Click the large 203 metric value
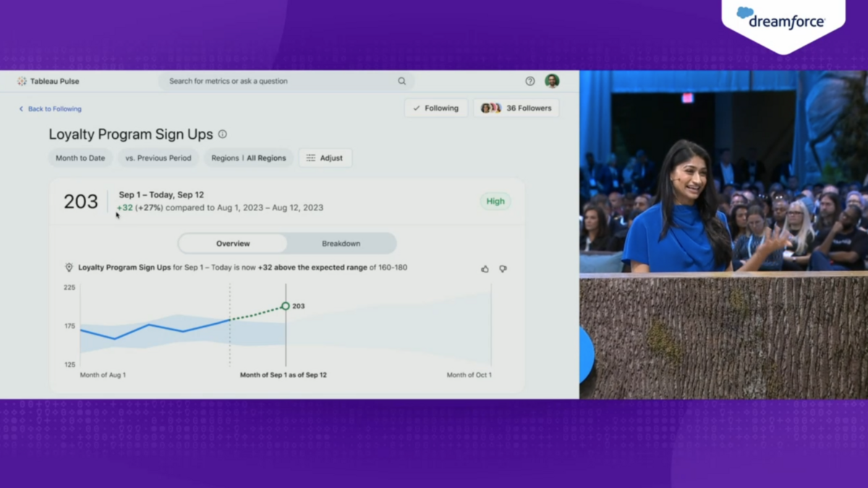The image size is (868, 488). click(81, 202)
